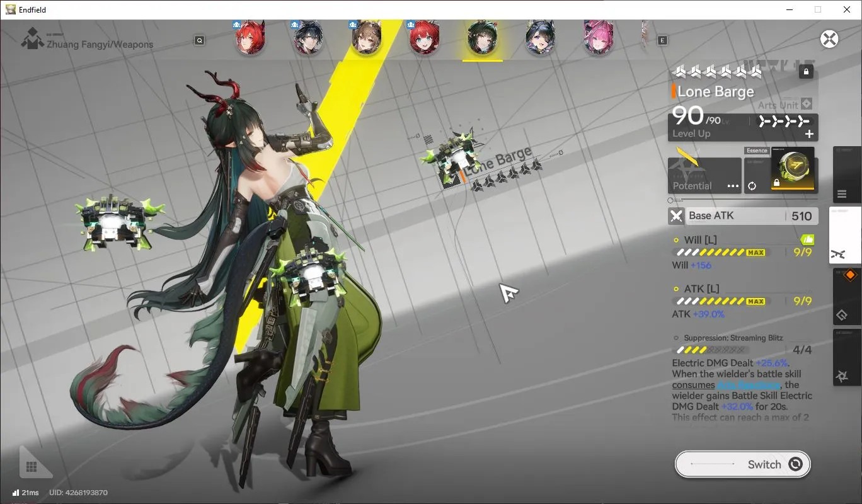The height and width of the screenshot is (504, 862).
Task: Toggle the weapon lock icon
Action: tap(806, 72)
